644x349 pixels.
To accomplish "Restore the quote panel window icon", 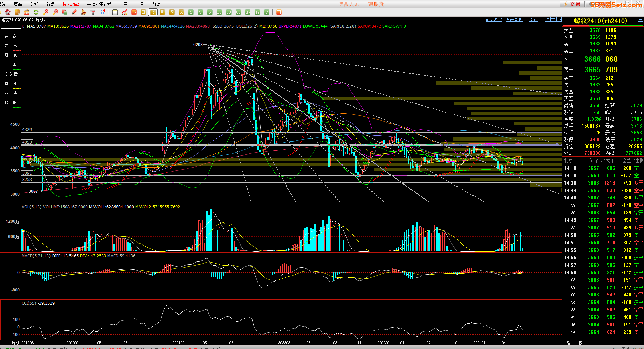I will (x=640, y=19).
